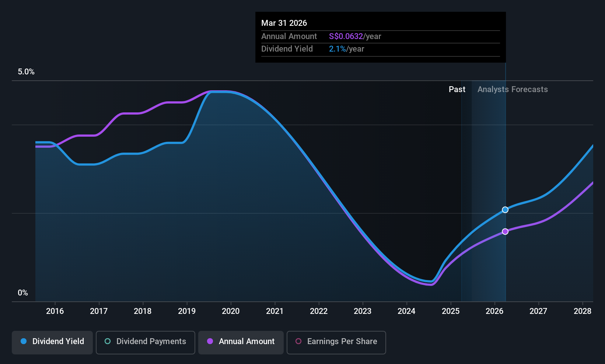This screenshot has width=605, height=364.
Task: Click the 2020 x-axis year label
Action: pos(231,311)
